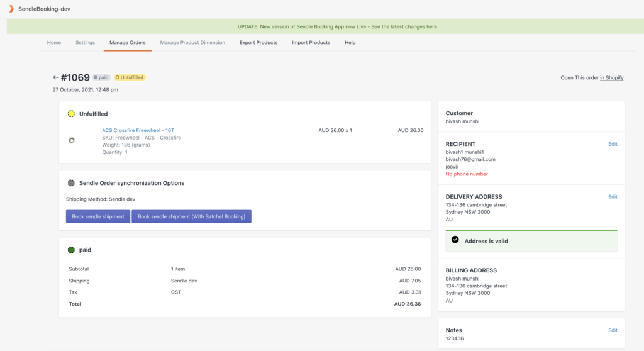The width and height of the screenshot is (644, 351).
Task: Open this order in Shopify link
Action: pos(611,78)
